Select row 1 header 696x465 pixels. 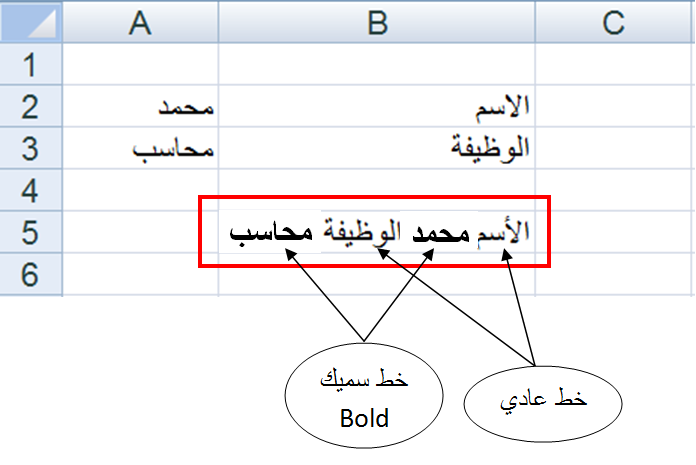pyautogui.click(x=31, y=64)
